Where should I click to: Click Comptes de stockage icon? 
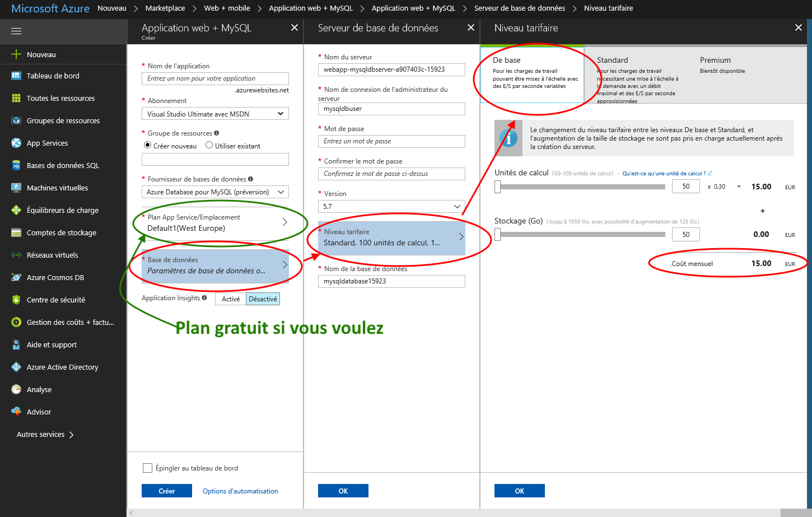pos(16,232)
